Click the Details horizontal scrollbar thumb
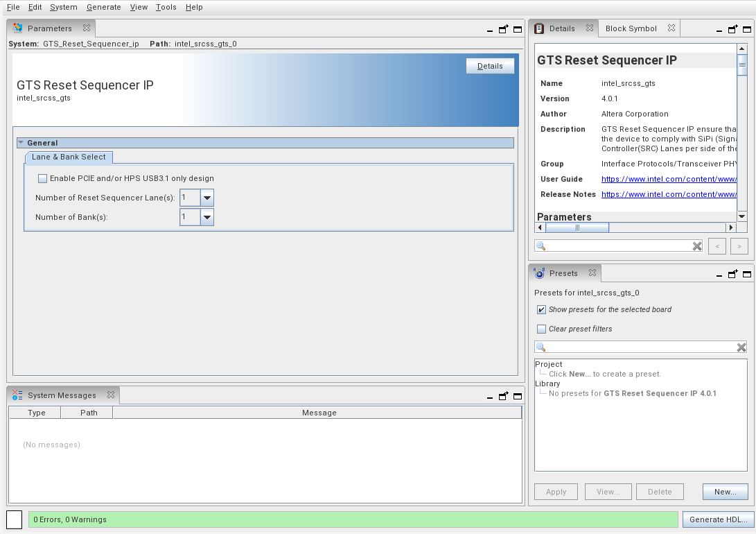756x534 pixels. [x=577, y=227]
